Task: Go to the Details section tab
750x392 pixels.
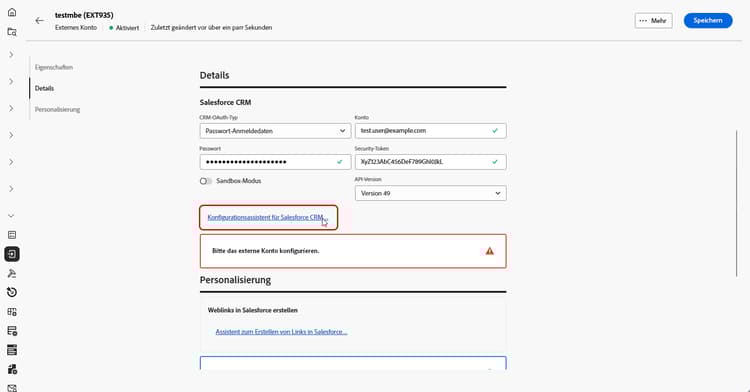Action: [44, 88]
